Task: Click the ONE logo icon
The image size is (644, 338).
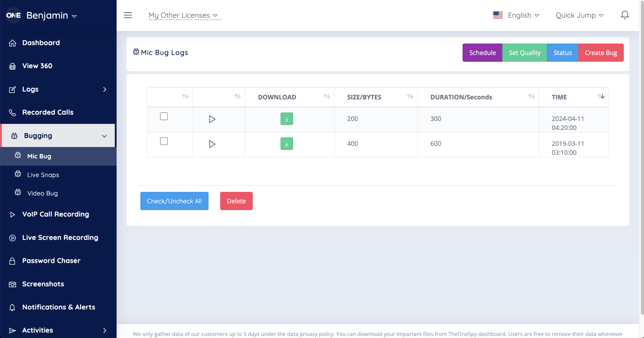Action: tap(13, 15)
